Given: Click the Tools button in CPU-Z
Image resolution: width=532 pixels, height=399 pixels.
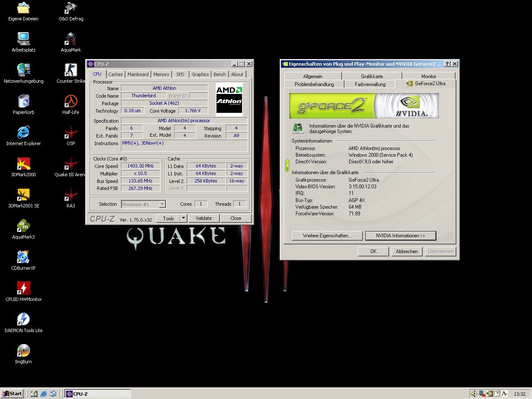Looking at the screenshot, I should 168,218.
